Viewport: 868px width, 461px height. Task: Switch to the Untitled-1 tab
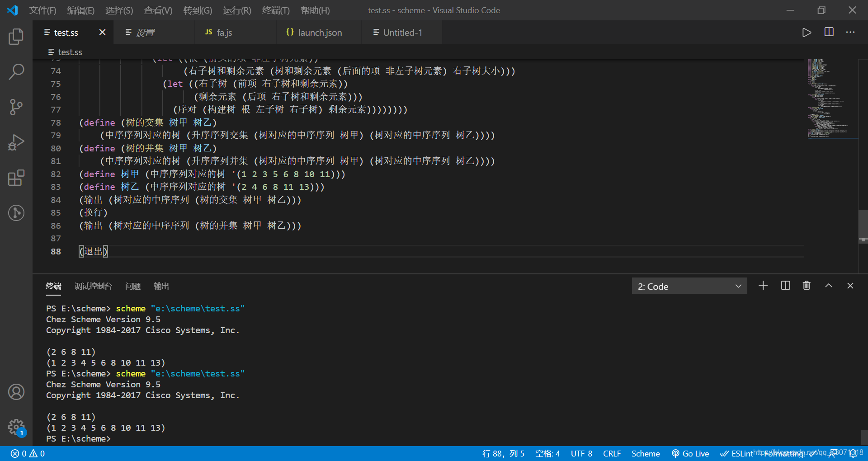[402, 33]
